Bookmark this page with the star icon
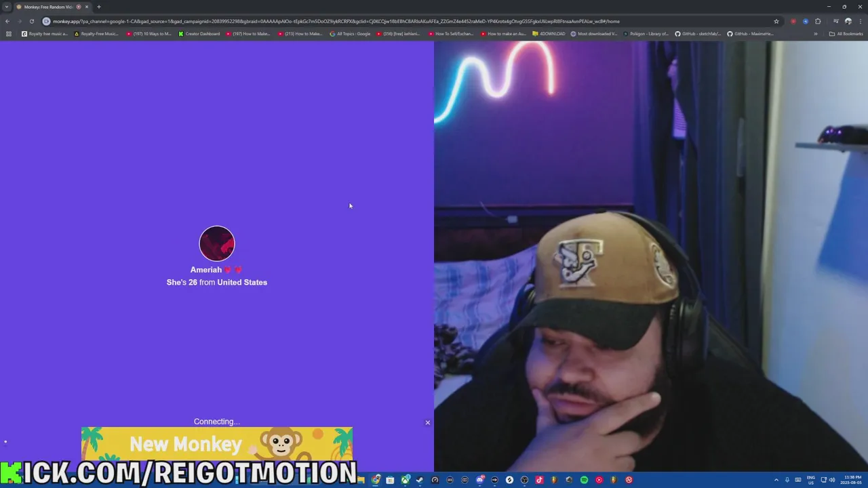 (776, 21)
